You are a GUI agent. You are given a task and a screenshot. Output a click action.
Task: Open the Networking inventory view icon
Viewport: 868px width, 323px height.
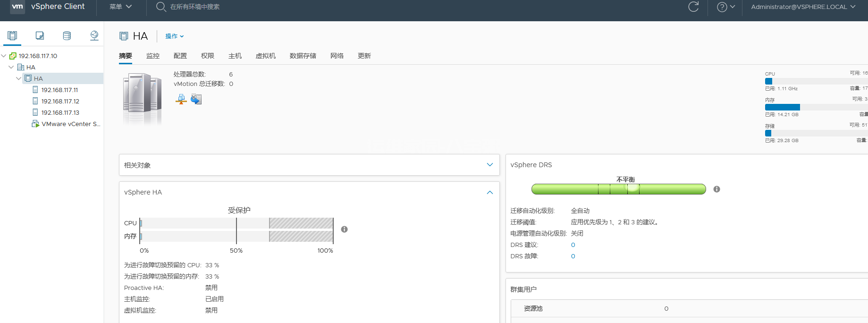coord(94,35)
